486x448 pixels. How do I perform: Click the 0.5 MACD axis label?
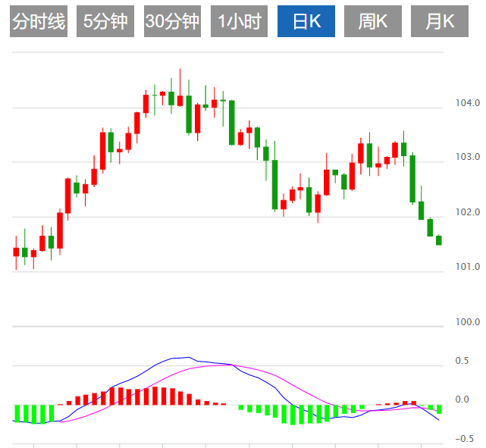pos(462,361)
